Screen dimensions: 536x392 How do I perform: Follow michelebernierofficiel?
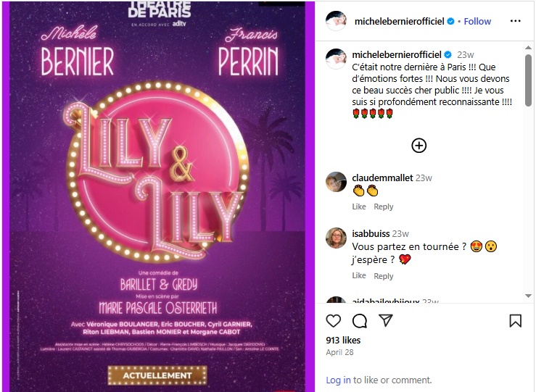pyautogui.click(x=477, y=21)
